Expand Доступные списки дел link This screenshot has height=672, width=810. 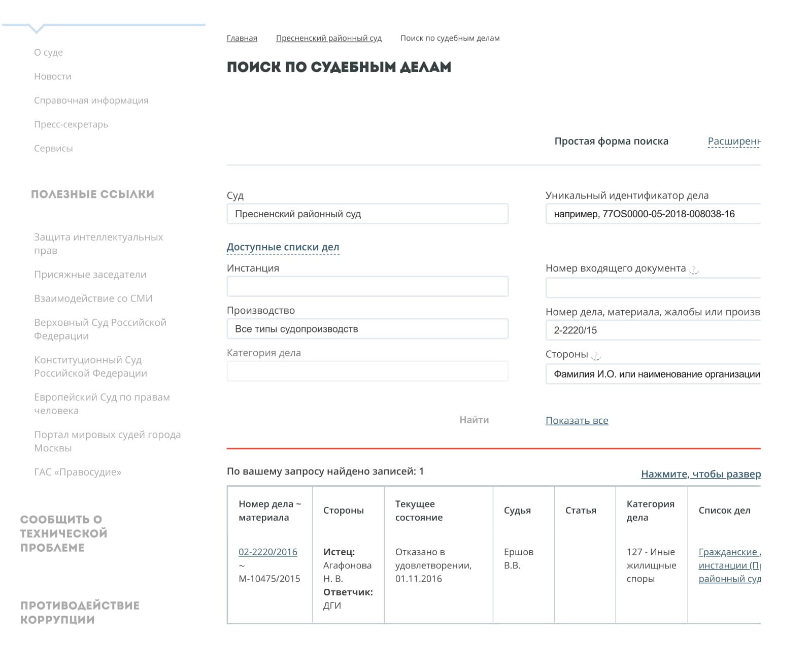pos(283,247)
